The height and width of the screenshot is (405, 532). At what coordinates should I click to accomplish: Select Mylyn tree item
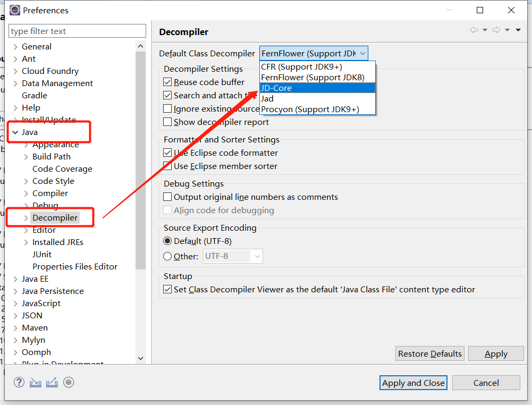(x=33, y=340)
